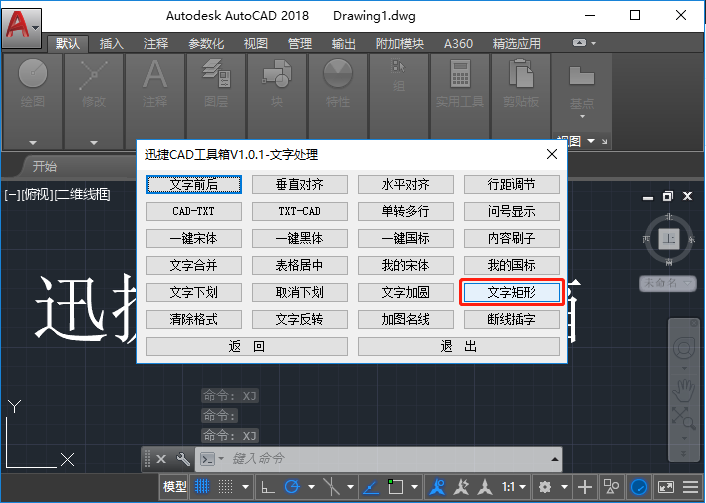Toggle the drawing grid display in status bar

tap(202, 487)
